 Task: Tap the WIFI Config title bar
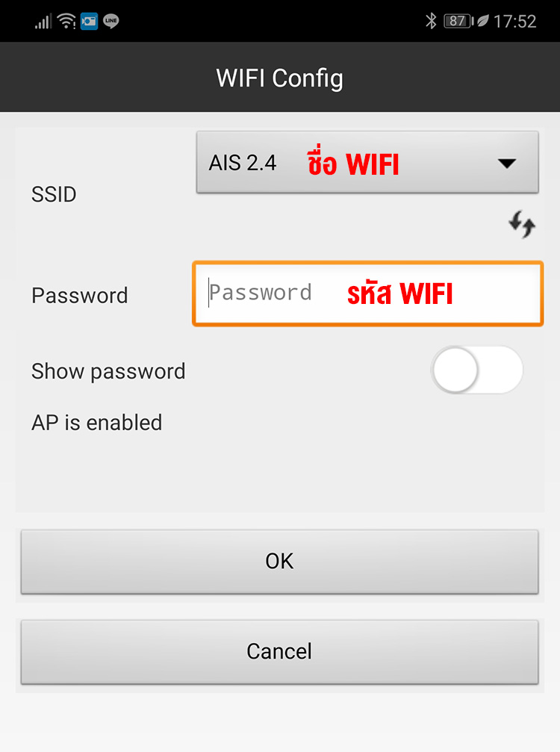[280, 78]
